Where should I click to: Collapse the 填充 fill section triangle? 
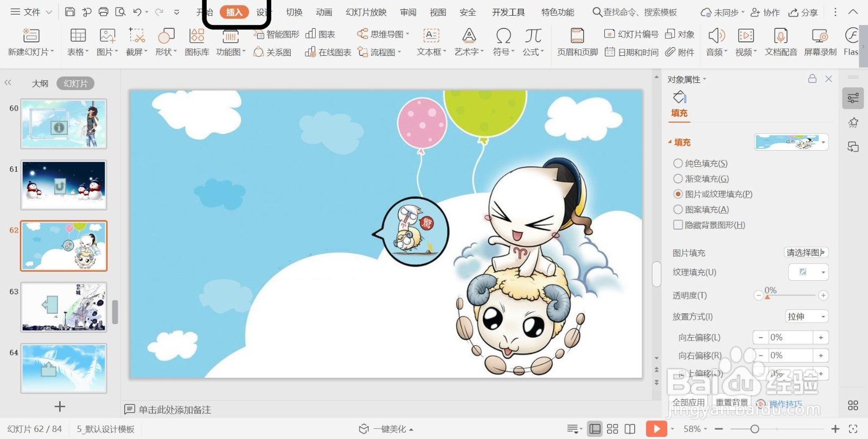pyautogui.click(x=670, y=142)
